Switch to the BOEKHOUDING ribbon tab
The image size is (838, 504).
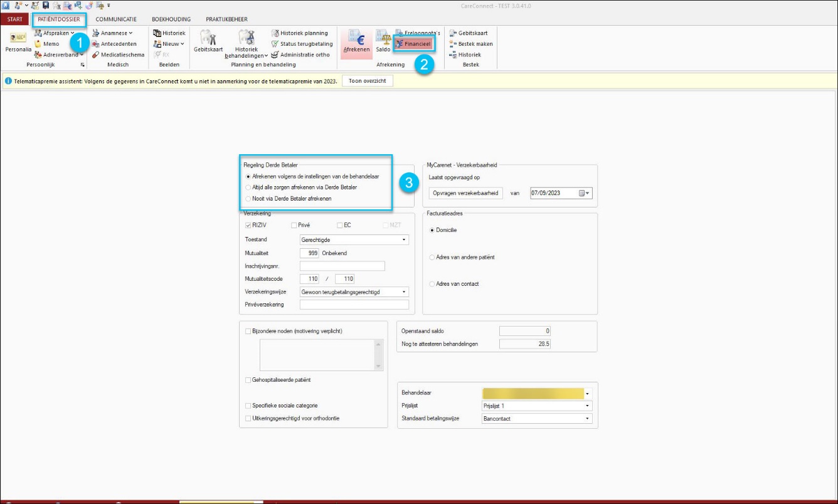click(x=171, y=19)
